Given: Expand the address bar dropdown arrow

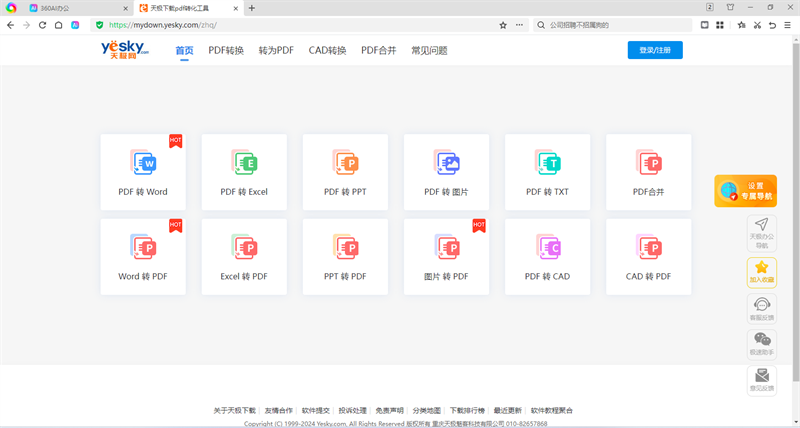Looking at the screenshot, I should pyautogui.click(x=520, y=25).
